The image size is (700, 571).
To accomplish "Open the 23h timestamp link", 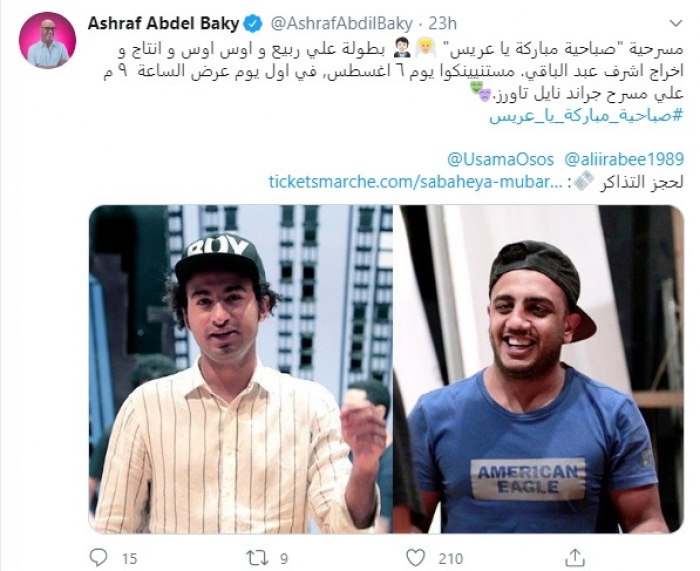I will 442,23.
